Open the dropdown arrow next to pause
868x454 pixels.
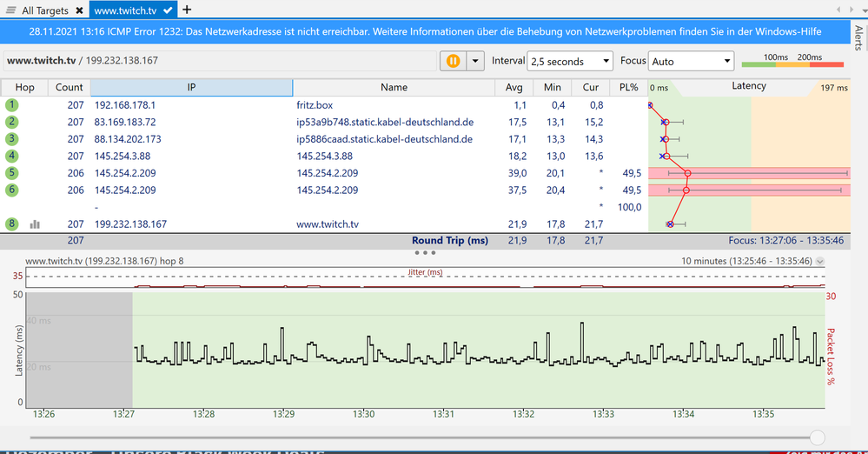tap(475, 61)
